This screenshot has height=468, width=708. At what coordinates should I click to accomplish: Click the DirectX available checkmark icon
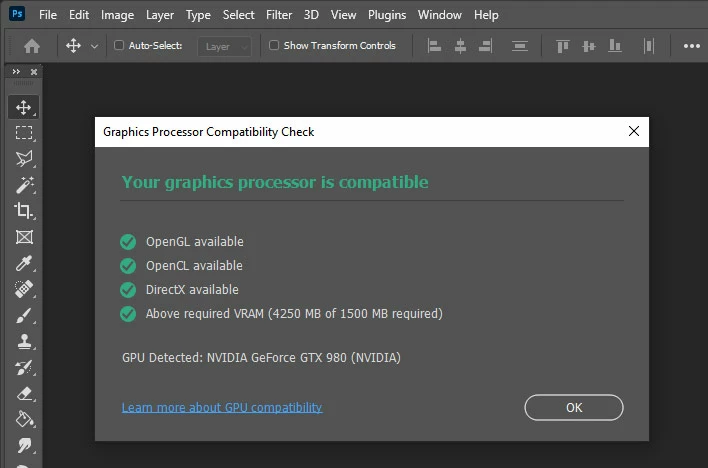coord(128,290)
